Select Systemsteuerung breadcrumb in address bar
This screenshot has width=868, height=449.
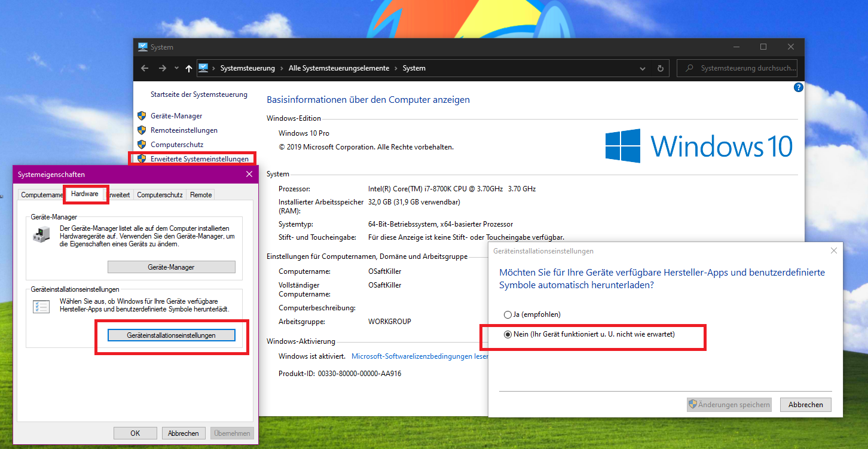point(247,68)
